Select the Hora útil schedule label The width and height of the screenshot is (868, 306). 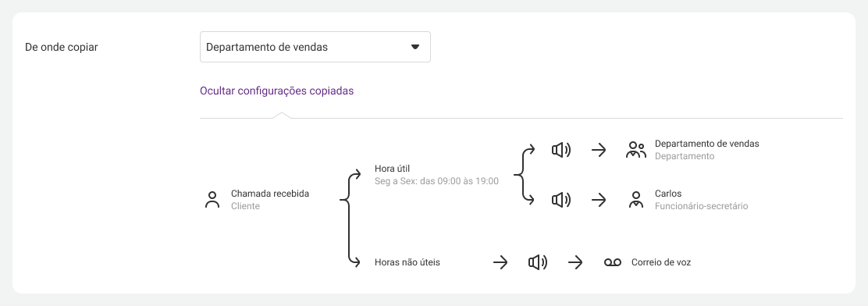437,175
